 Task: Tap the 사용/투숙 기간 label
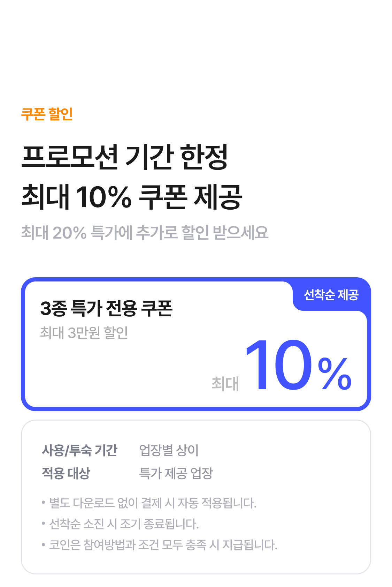pyautogui.click(x=80, y=450)
